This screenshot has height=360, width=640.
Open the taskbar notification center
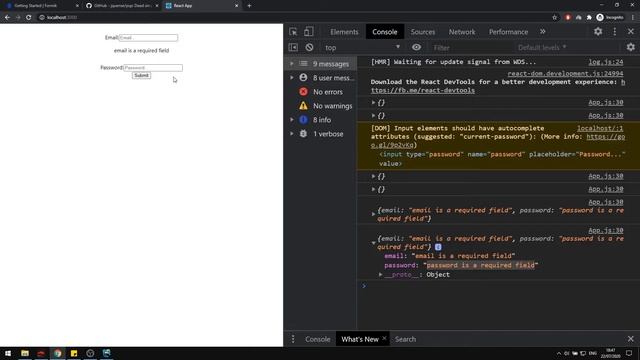pos(629,353)
